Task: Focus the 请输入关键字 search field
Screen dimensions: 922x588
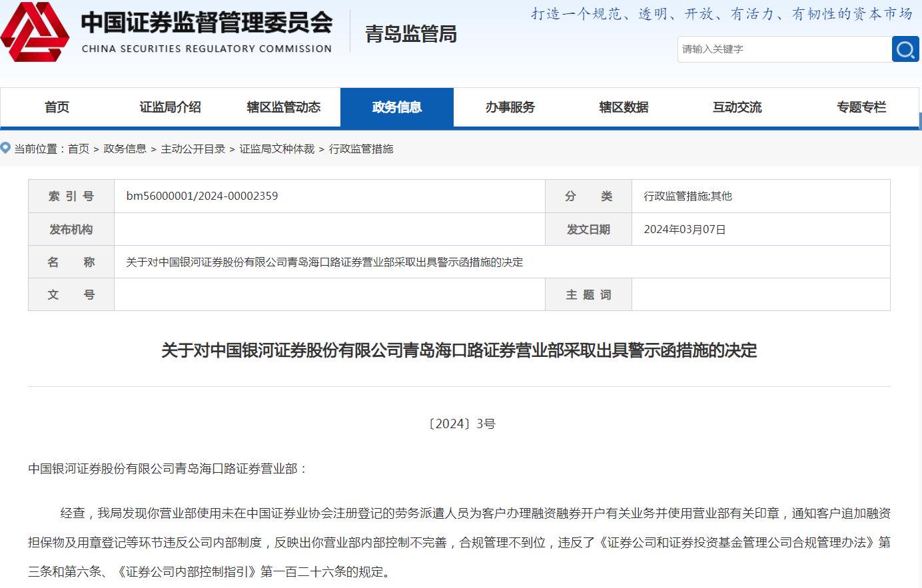Action: 784,49
